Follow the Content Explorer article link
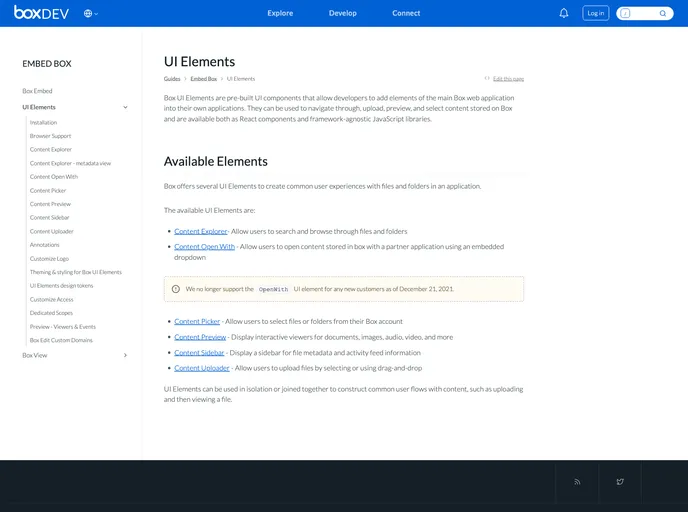688x512 pixels. pos(201,231)
